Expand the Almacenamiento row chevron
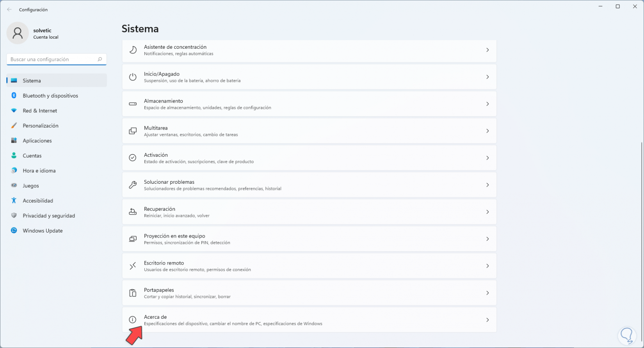 pos(487,104)
